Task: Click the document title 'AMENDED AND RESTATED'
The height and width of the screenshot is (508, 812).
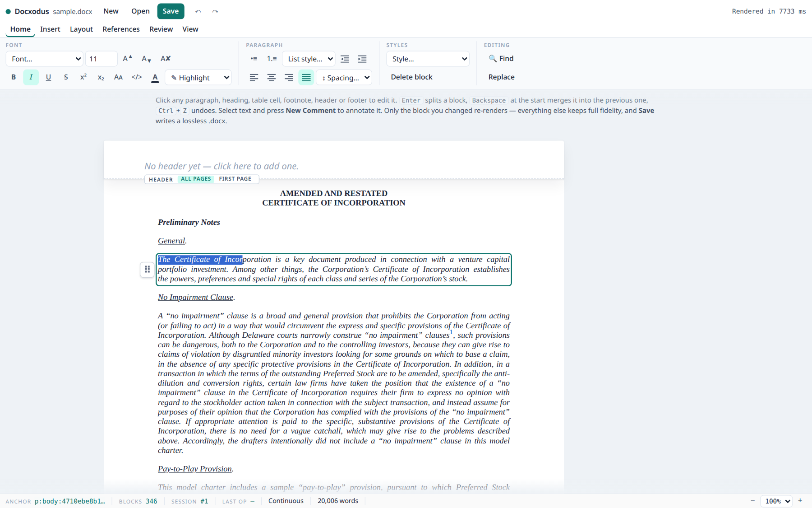Action: pyautogui.click(x=334, y=193)
